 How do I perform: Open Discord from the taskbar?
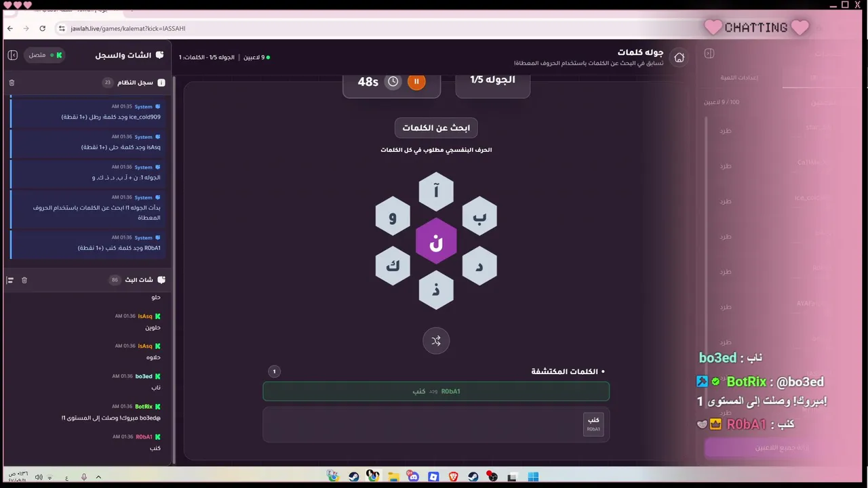[x=413, y=477]
